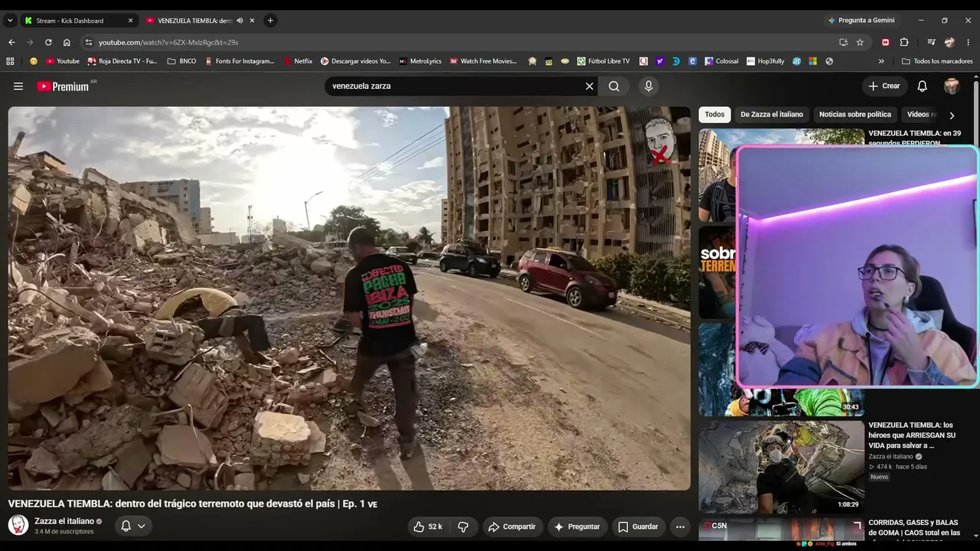The width and height of the screenshot is (980, 551).
Task: Open 'los héroes que ARRIESGAN SU VIDA' thumbnail
Action: [781, 466]
